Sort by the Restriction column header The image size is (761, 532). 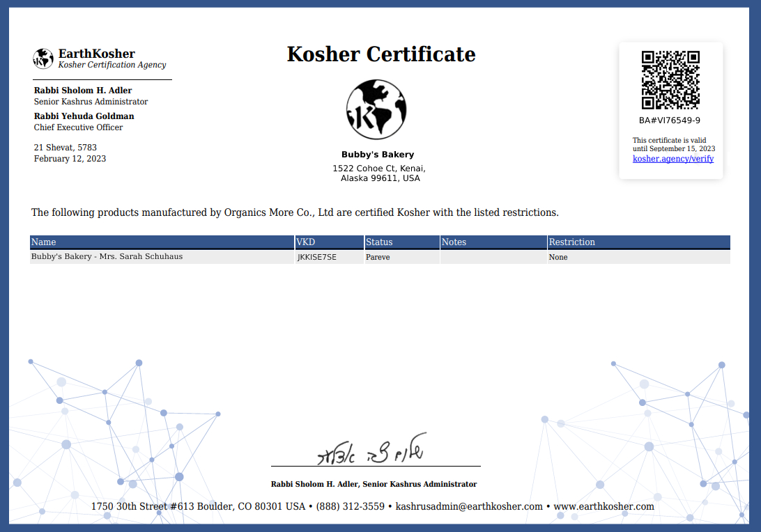tap(571, 242)
